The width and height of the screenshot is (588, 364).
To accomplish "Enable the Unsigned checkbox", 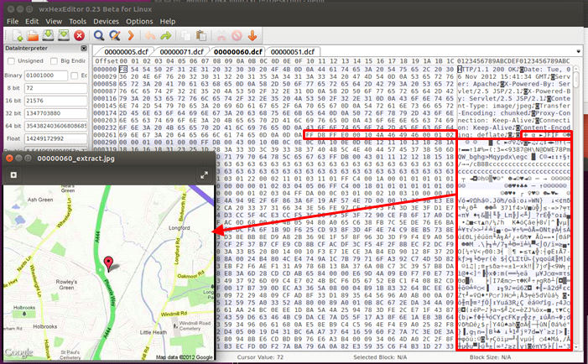I will pyautogui.click(x=12, y=61).
